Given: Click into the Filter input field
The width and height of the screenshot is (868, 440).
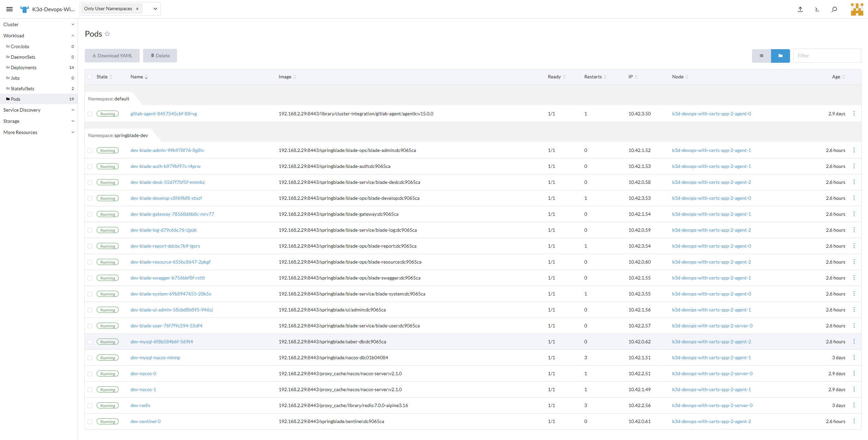Looking at the screenshot, I should pyautogui.click(x=827, y=56).
